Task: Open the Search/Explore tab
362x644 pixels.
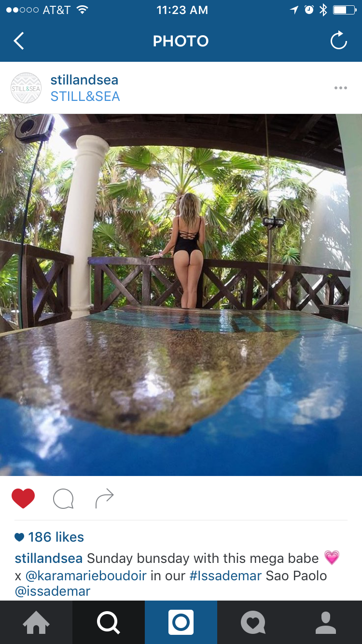Action: [109, 622]
